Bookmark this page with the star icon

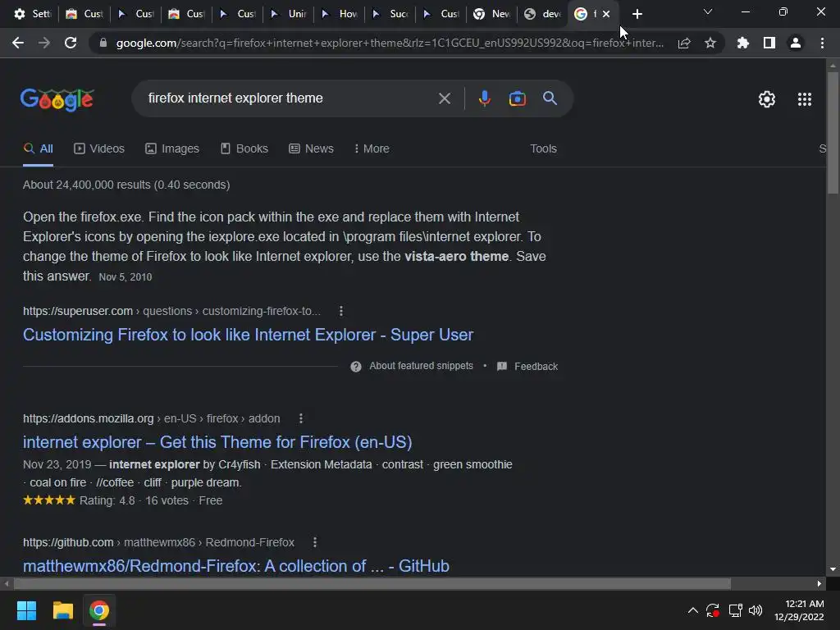point(710,43)
